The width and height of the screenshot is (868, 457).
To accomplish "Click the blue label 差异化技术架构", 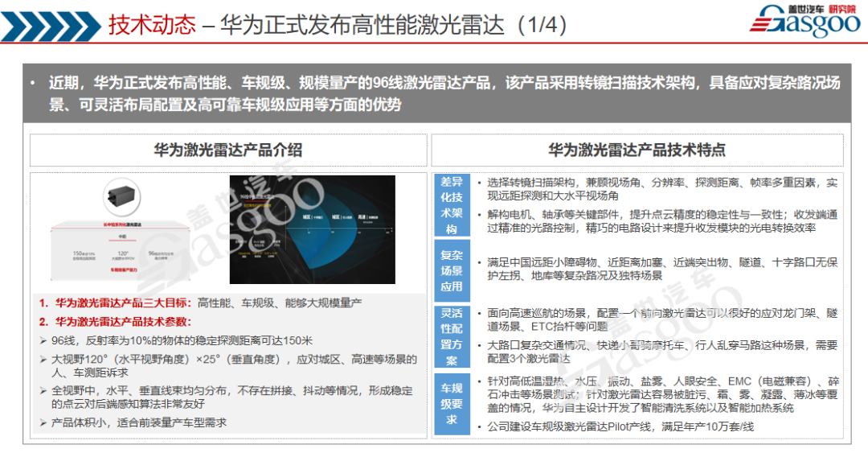I will click(x=452, y=205).
